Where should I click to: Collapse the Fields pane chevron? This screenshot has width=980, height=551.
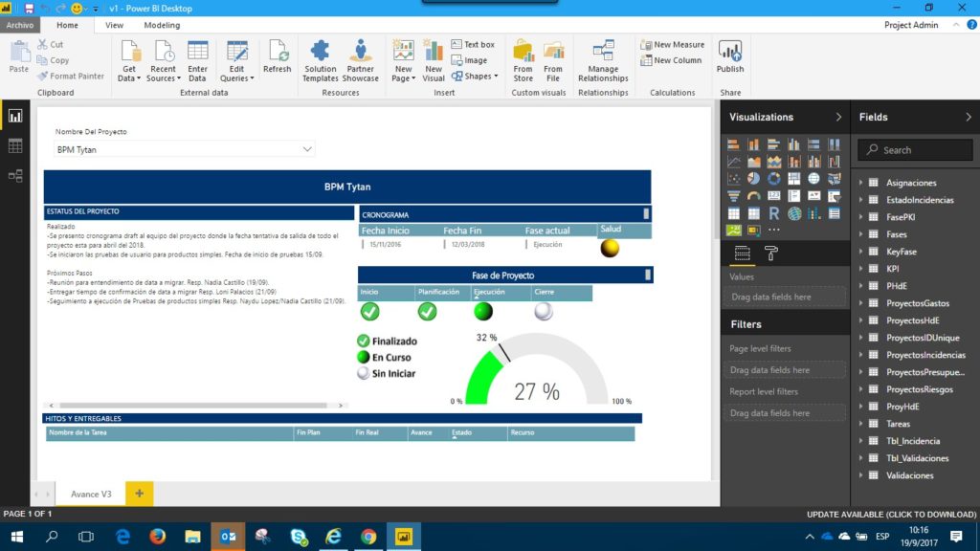click(x=969, y=117)
